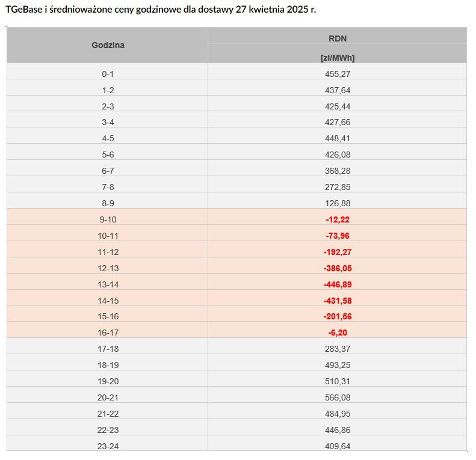Click the highest price 566,08
This screenshot has height=460, width=476.
click(x=337, y=397)
